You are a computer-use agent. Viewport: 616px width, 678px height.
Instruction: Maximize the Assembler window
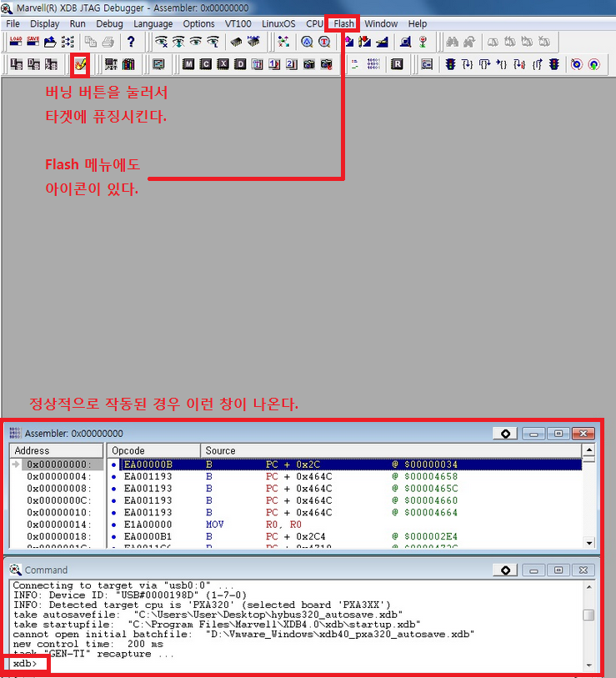tap(558, 434)
